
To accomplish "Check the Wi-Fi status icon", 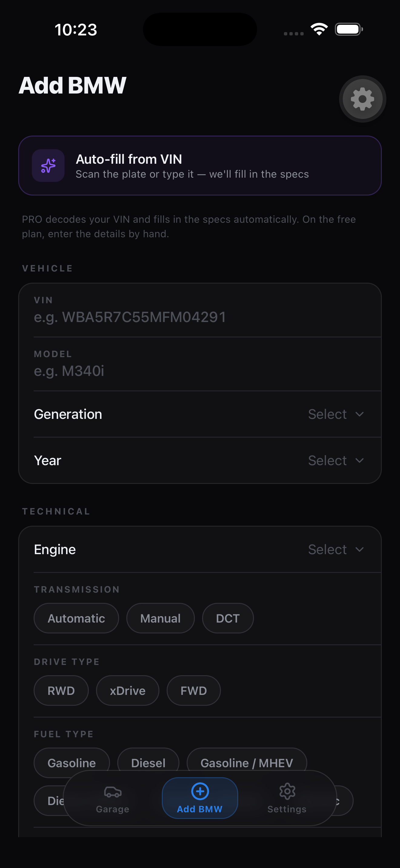I will [319, 29].
